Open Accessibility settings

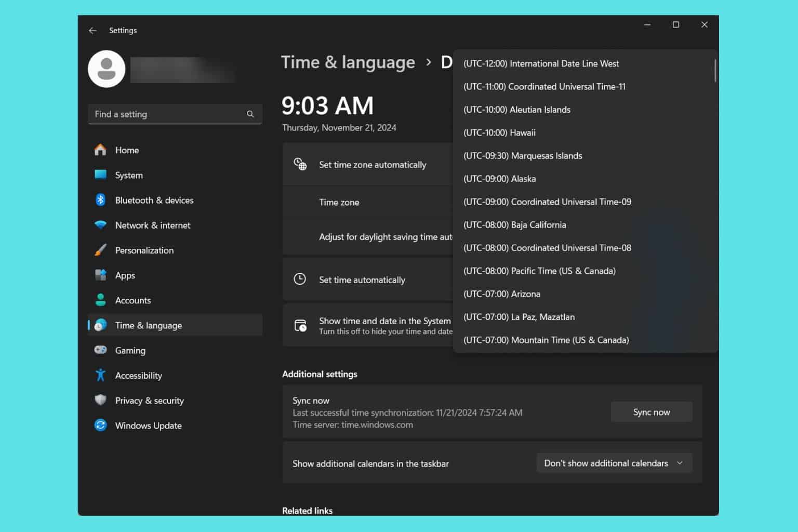click(175, 375)
